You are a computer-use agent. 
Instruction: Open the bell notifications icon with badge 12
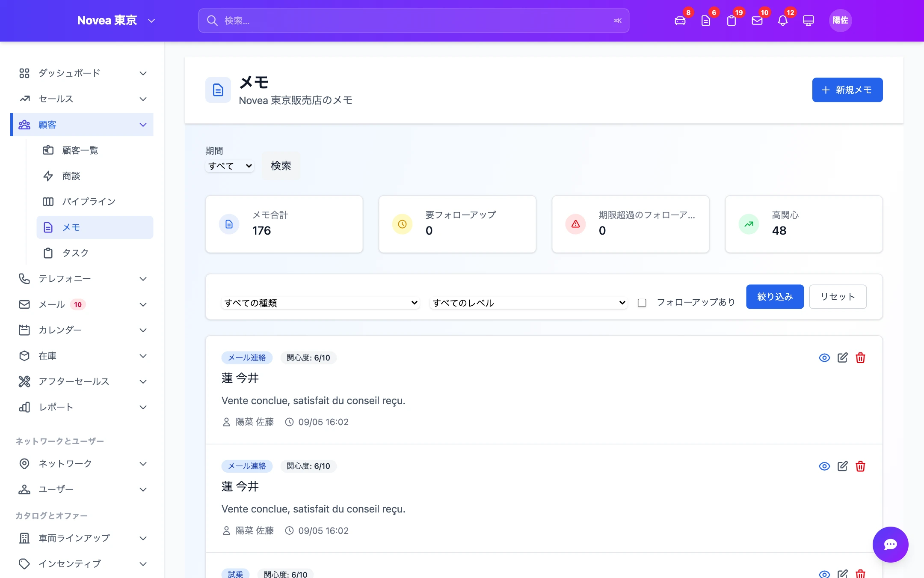coord(783,21)
